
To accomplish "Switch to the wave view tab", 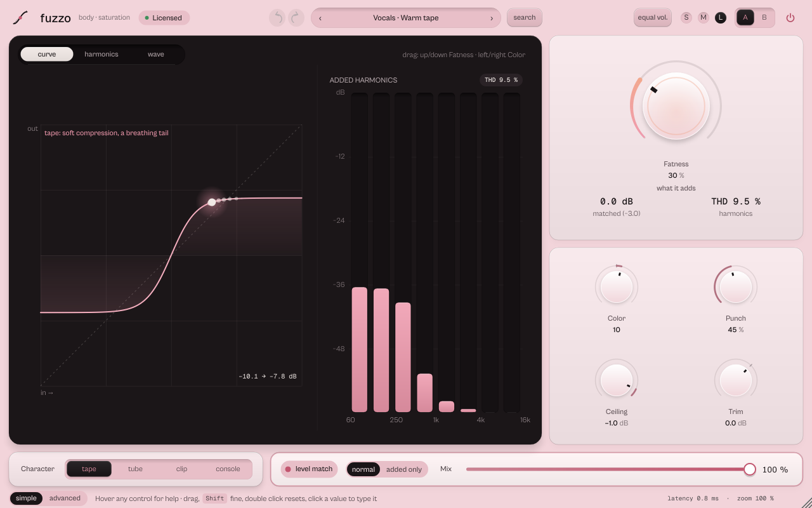I will 156,55.
